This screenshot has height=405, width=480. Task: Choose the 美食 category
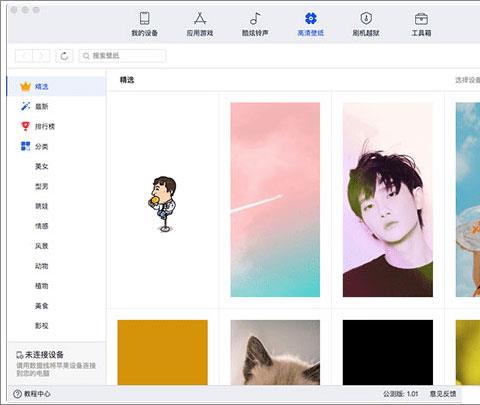42,306
